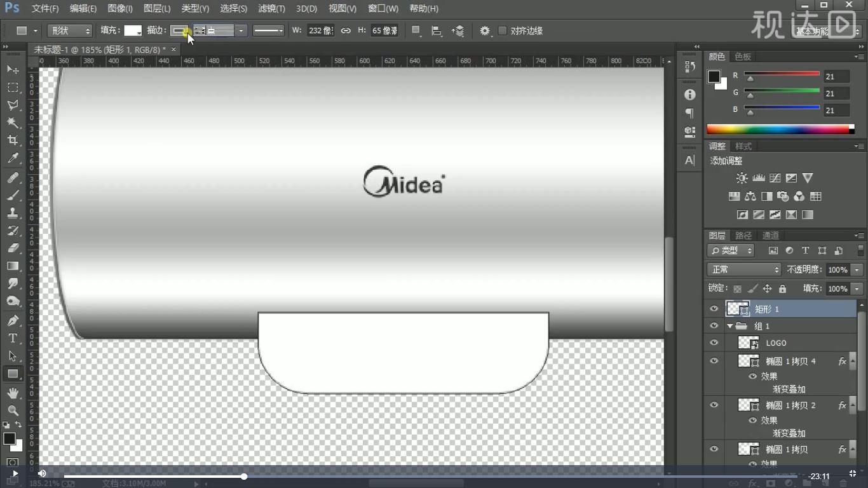Open the Info panel icon
Screen dimensions: 868x488
pos(690,95)
